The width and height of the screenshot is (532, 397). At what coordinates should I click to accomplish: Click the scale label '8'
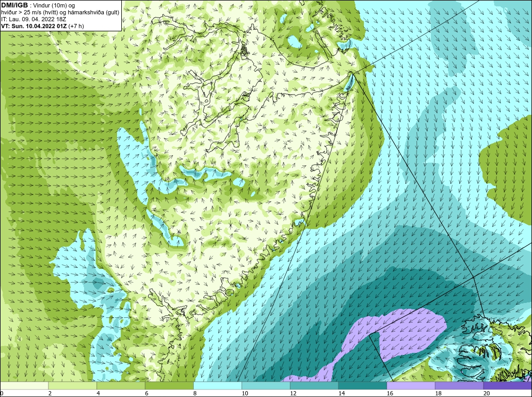[195, 393]
